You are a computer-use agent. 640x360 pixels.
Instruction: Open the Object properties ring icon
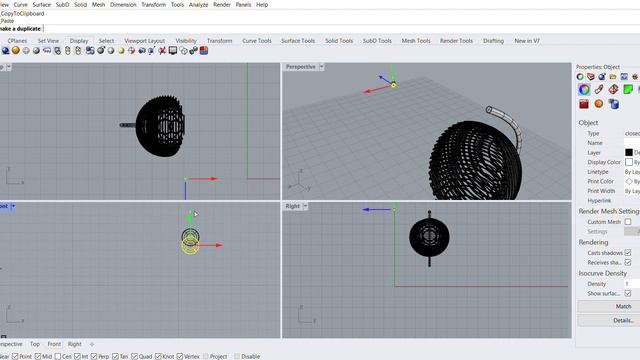[580, 76]
